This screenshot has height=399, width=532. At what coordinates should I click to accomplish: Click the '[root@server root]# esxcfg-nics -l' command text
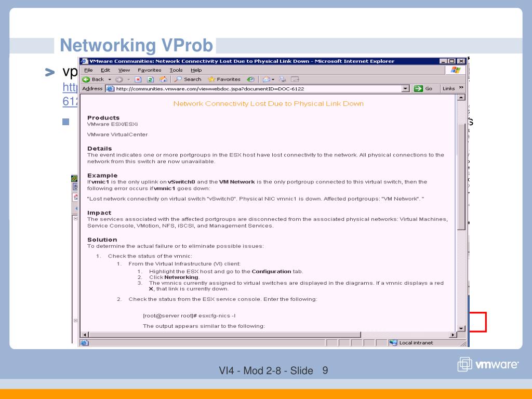coord(189,315)
